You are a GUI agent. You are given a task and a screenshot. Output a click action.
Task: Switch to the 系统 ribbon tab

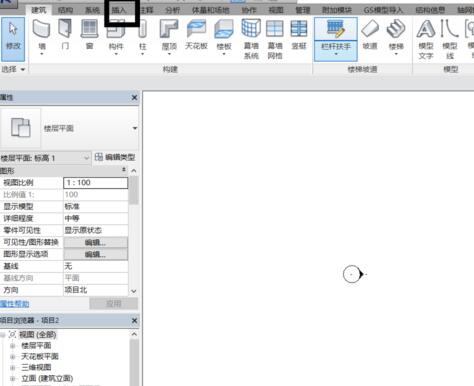(x=92, y=10)
